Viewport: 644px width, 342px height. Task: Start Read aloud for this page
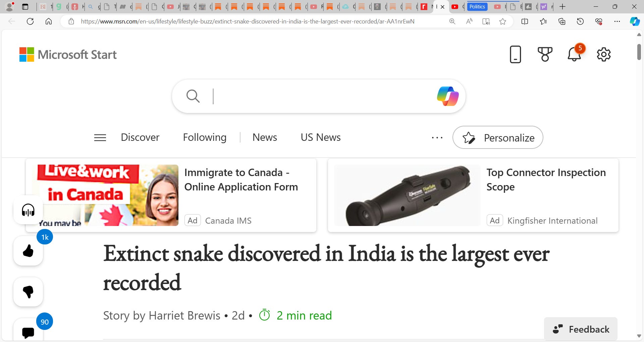coord(469,21)
